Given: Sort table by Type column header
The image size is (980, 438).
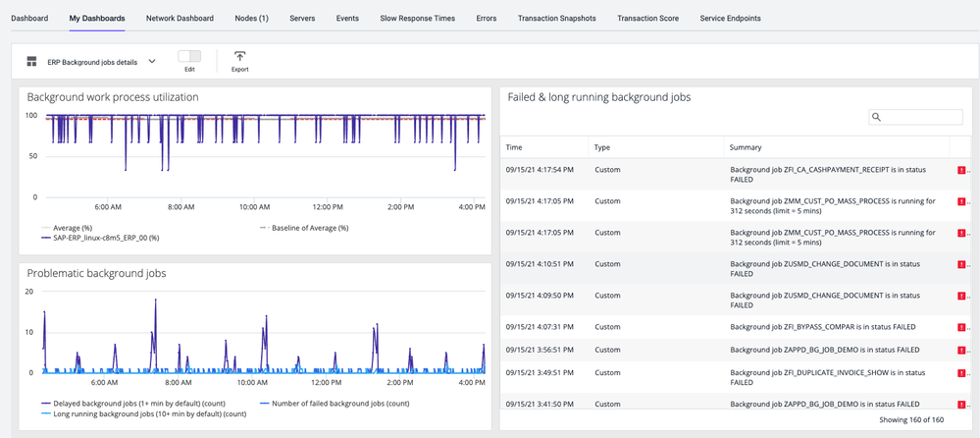Looking at the screenshot, I should pyautogui.click(x=602, y=147).
